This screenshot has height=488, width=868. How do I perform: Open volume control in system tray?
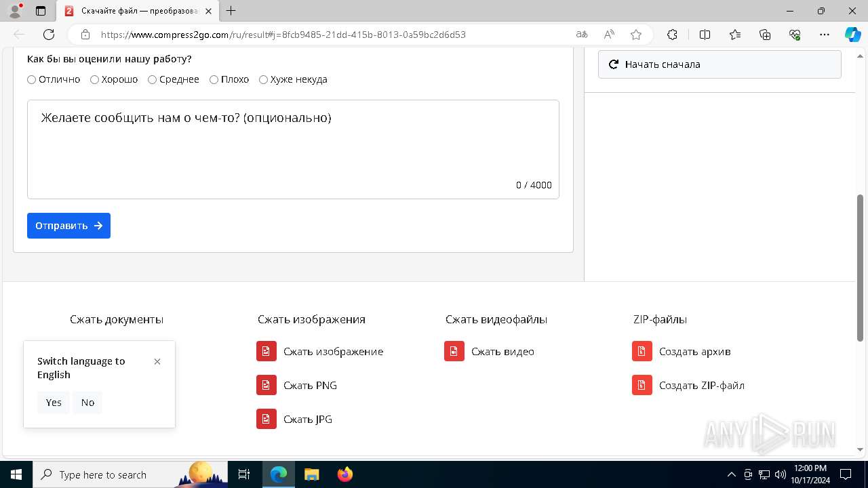point(780,474)
